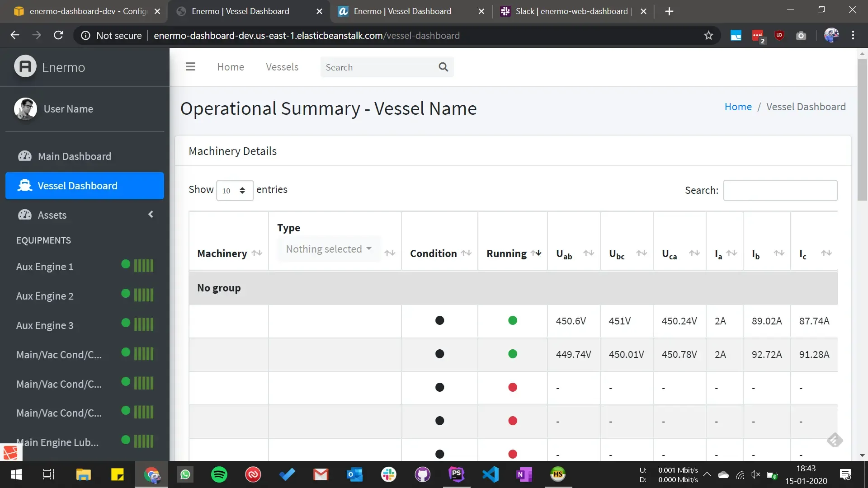Open the Type filter dropdown

(x=329, y=249)
